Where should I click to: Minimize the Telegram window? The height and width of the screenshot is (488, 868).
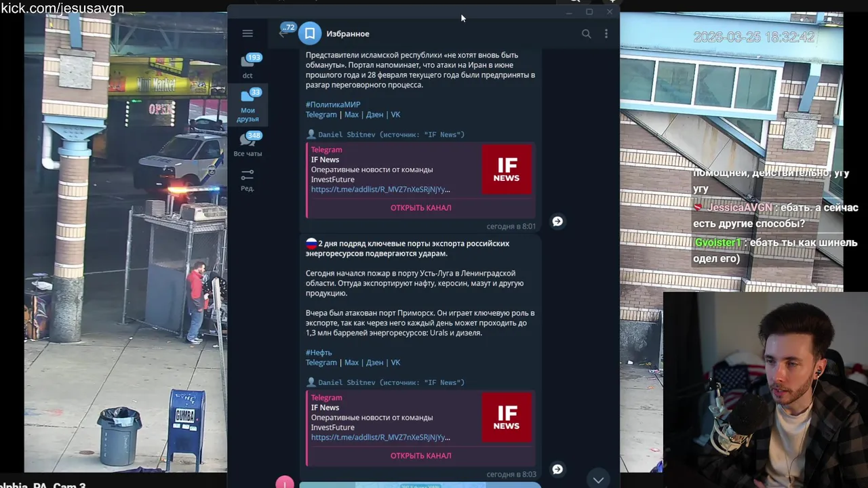569,12
